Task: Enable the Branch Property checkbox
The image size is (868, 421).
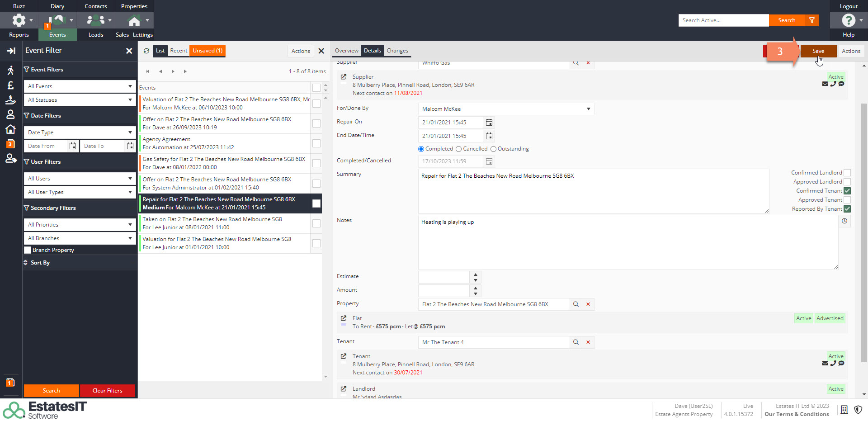Action: pos(28,250)
